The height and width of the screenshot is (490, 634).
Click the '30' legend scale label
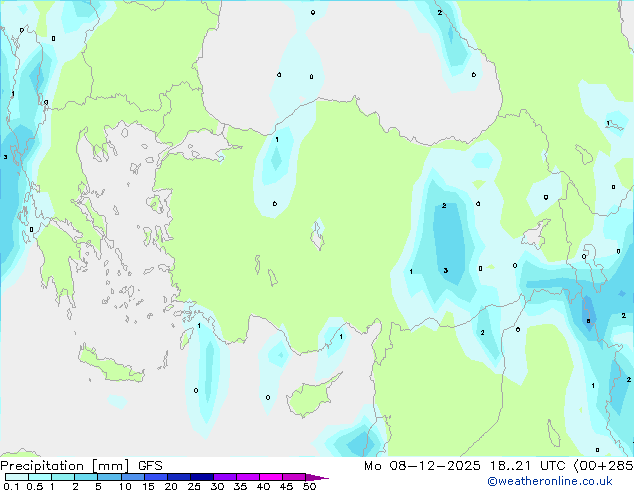[x=217, y=486]
